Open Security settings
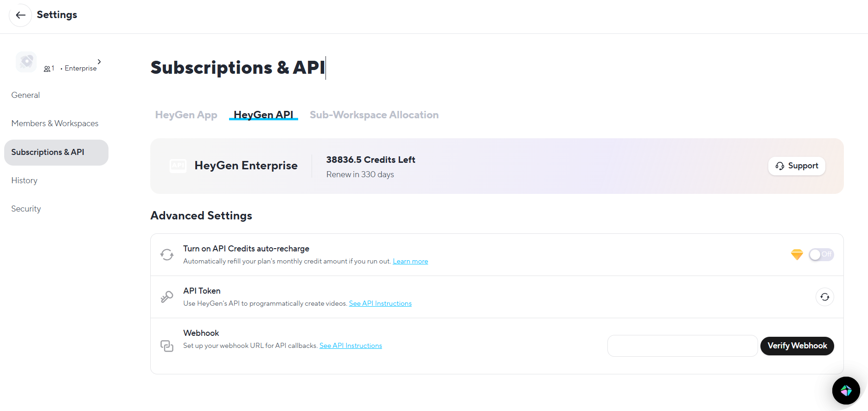Screen dimensions: 868x411 (x=26, y=209)
